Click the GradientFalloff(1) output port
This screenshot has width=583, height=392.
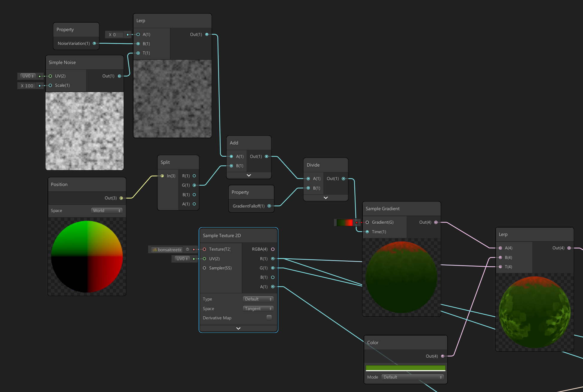pos(269,206)
